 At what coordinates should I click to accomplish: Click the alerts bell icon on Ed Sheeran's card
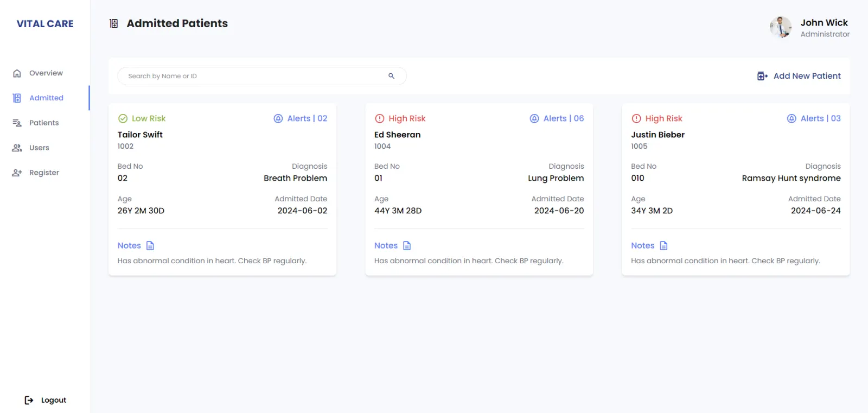coord(534,118)
